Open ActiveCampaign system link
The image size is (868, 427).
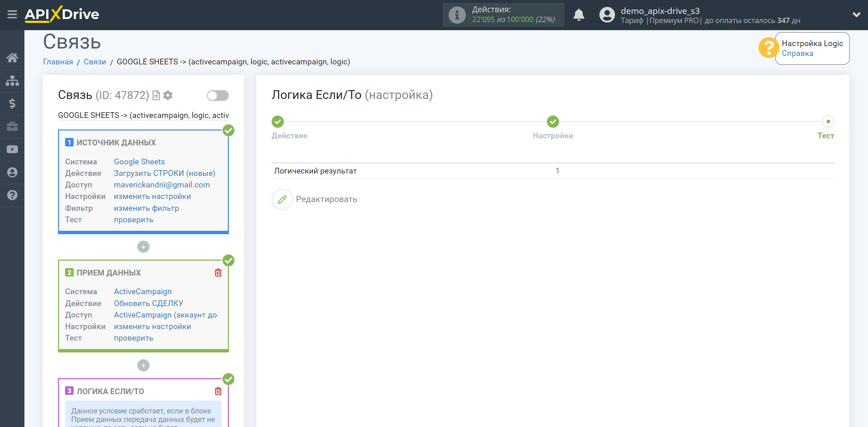pyautogui.click(x=143, y=292)
